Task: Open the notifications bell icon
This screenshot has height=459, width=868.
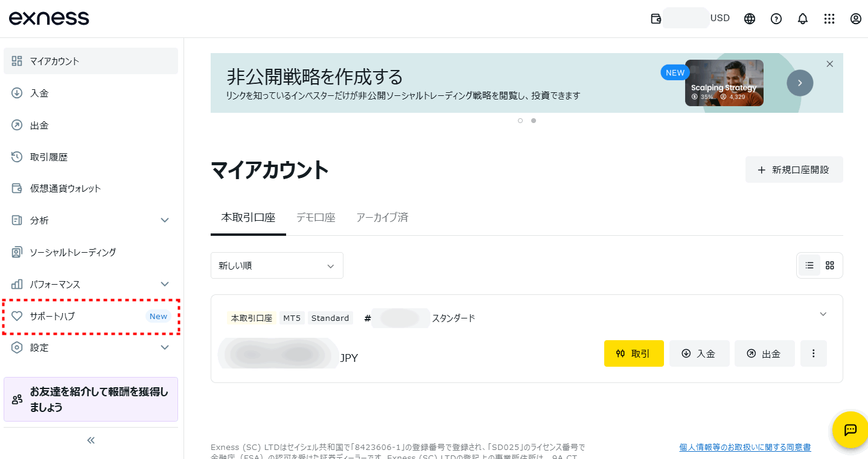Action: 802,18
